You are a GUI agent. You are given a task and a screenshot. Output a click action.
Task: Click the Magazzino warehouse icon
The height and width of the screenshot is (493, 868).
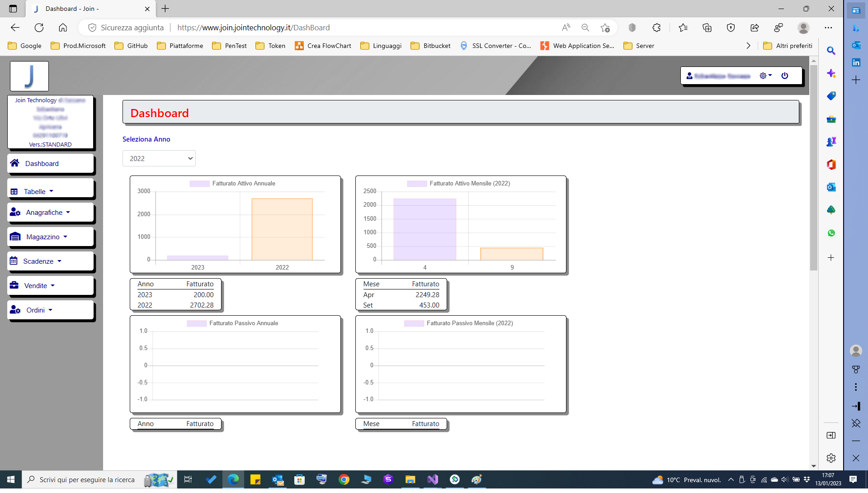pyautogui.click(x=15, y=237)
